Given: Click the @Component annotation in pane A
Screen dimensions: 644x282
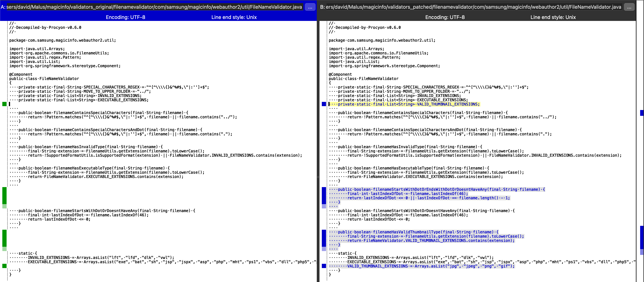Looking at the screenshot, I should click(21, 74).
